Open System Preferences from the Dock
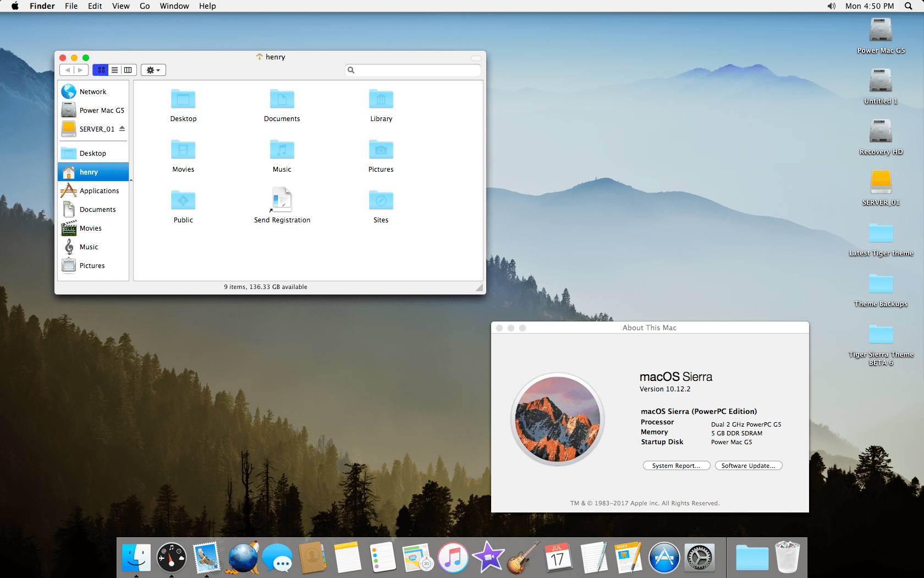This screenshot has width=924, height=578. tap(699, 558)
